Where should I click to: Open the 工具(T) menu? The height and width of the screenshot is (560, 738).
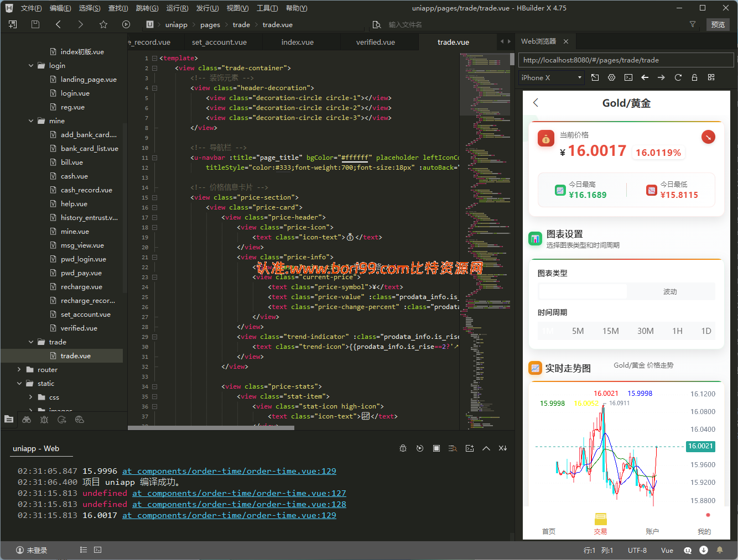pyautogui.click(x=267, y=8)
